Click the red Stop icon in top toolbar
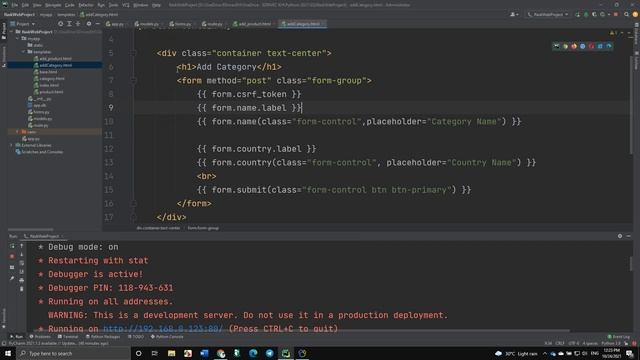The height and width of the screenshot is (360, 640). point(616,14)
